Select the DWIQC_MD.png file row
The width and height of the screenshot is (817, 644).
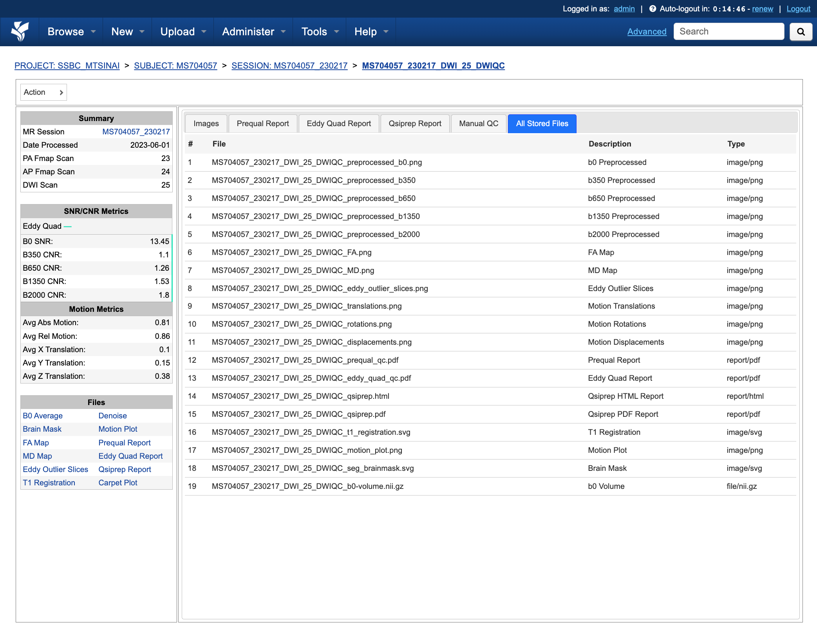point(490,270)
